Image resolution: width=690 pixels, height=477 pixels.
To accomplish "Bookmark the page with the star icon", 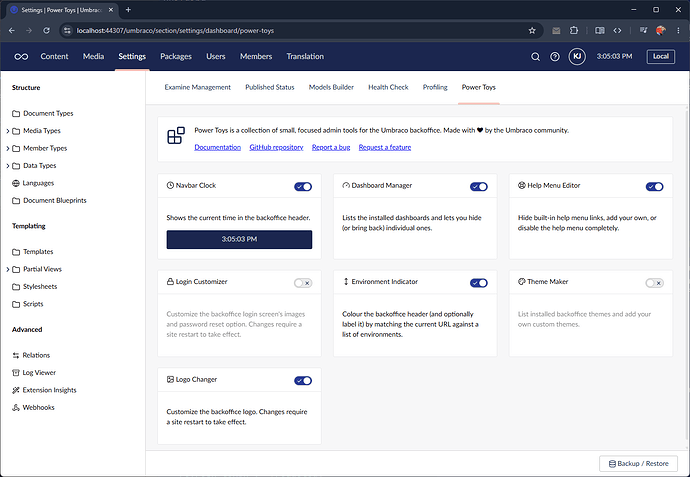I will 532,30.
